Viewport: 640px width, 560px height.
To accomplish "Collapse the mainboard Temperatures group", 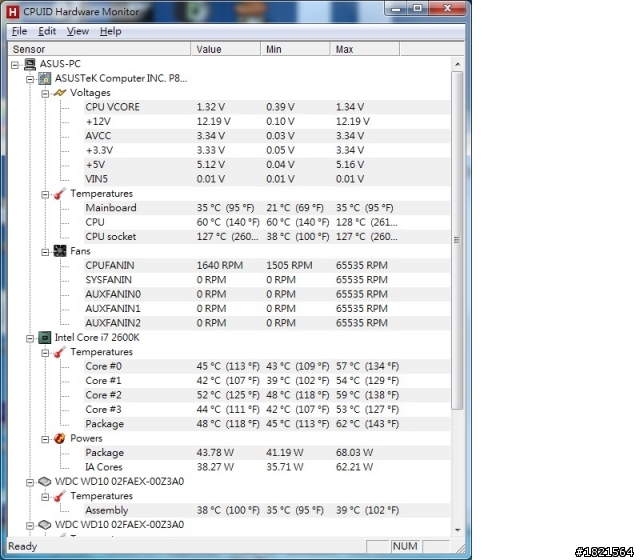I will 45,194.
